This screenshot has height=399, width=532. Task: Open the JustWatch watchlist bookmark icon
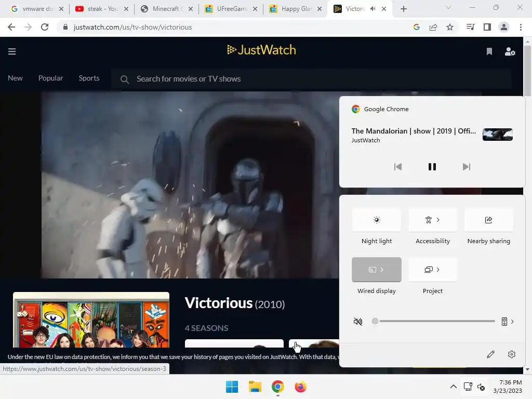coord(489,51)
